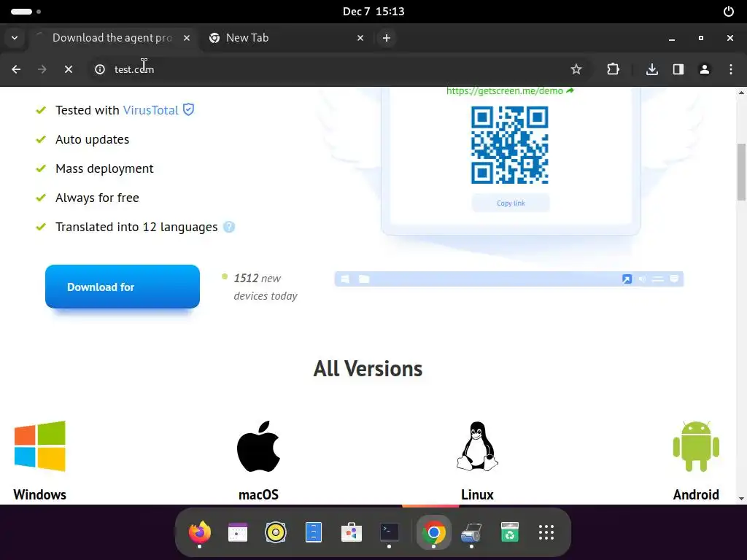Open clock showing Dec 7 15:13

[x=373, y=12]
